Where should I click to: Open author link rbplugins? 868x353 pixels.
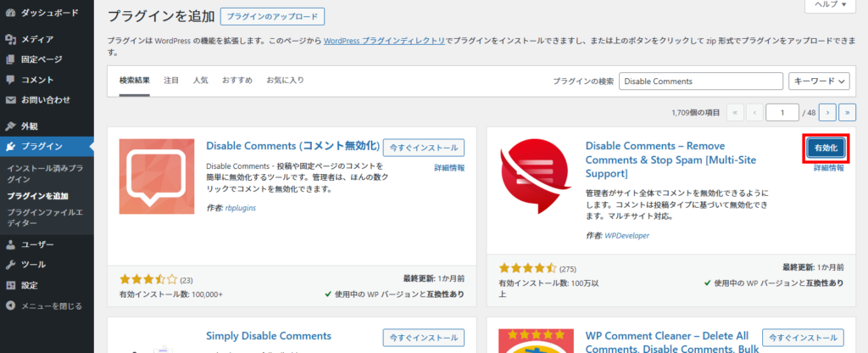pyautogui.click(x=240, y=208)
